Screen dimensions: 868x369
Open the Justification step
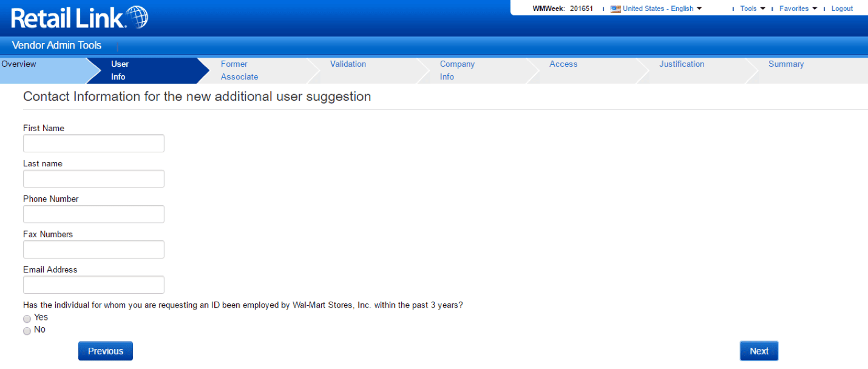click(682, 64)
